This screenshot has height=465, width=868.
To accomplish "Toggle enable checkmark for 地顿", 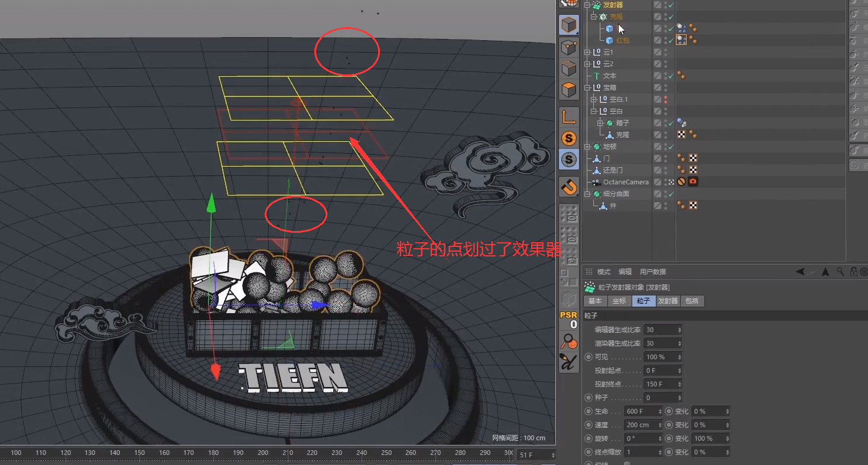I will click(x=671, y=147).
